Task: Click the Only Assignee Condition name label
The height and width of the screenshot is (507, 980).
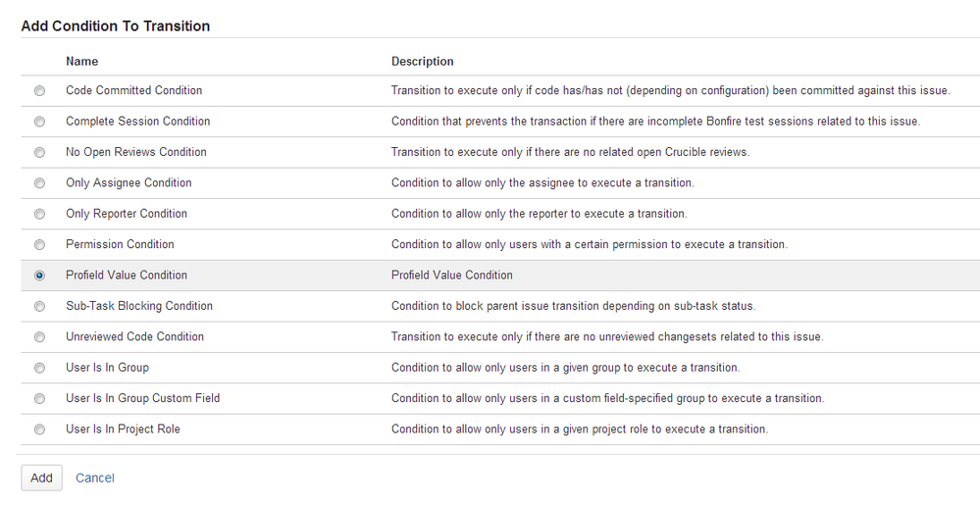Action: click(x=129, y=182)
